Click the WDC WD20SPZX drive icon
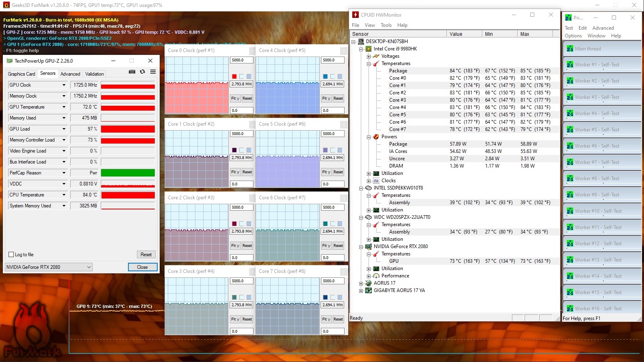The image size is (644, 362). coord(369,217)
